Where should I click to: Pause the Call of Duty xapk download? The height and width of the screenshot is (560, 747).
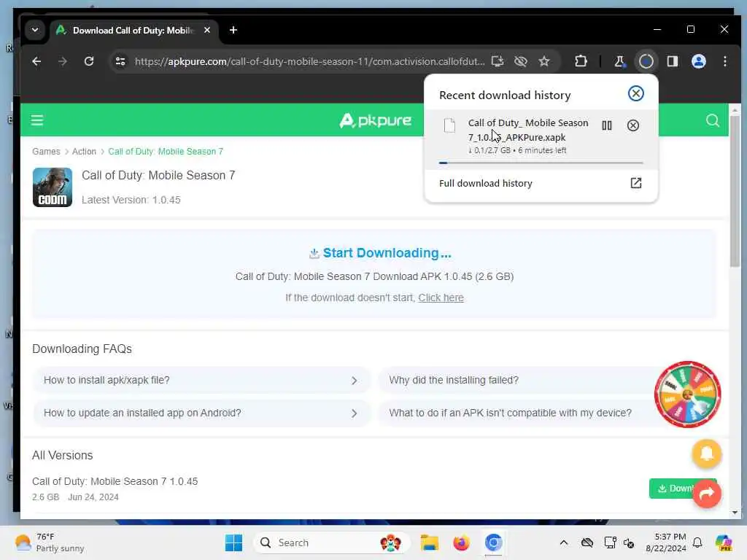[606, 125]
